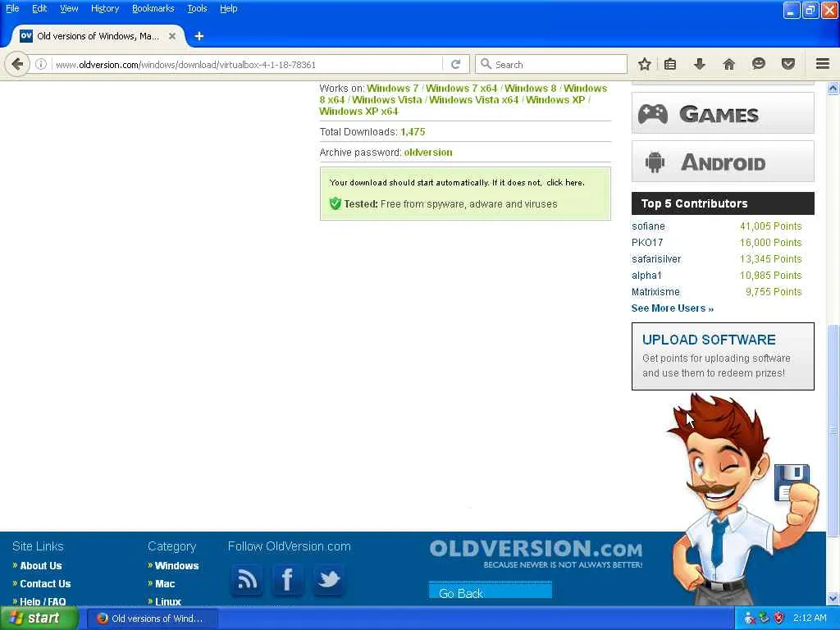Open Linux category footer link
This screenshot has height=630, width=840.
coord(168,601)
